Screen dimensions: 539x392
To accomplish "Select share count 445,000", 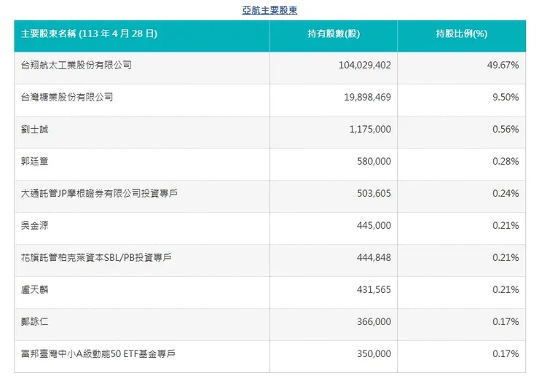I will click(374, 226).
